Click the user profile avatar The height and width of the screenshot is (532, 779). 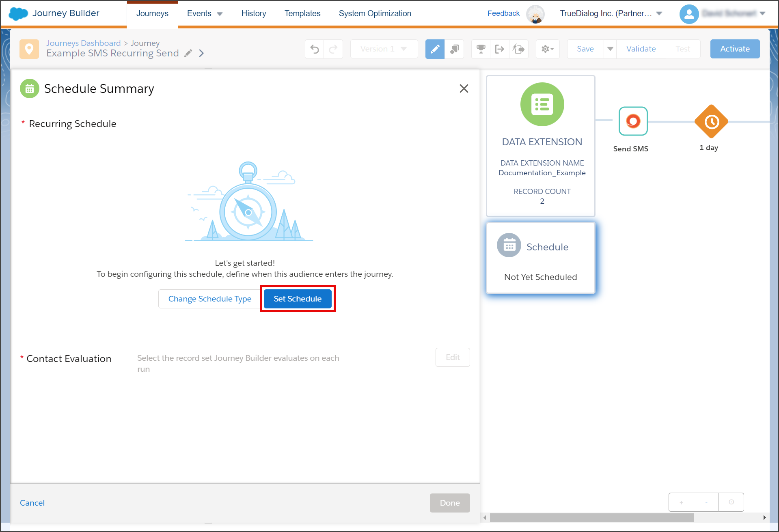coord(689,14)
